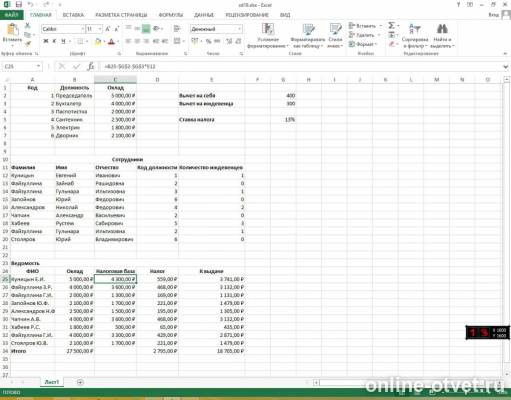This screenshot has width=511, height=400.
Task: Click Вставить cells button in Cells group
Action: (365, 26)
